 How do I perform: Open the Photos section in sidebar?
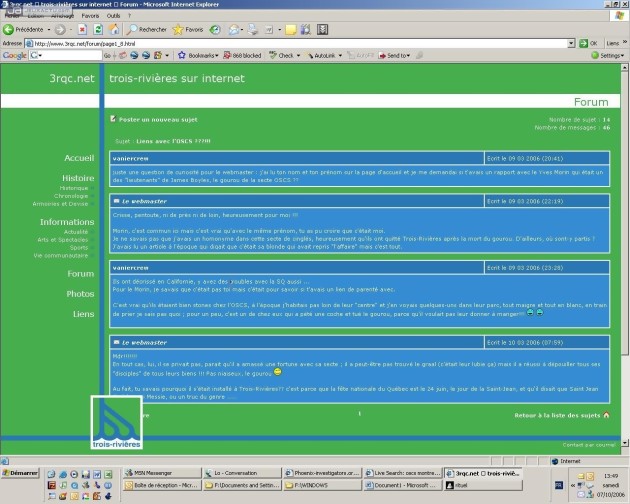[80, 293]
